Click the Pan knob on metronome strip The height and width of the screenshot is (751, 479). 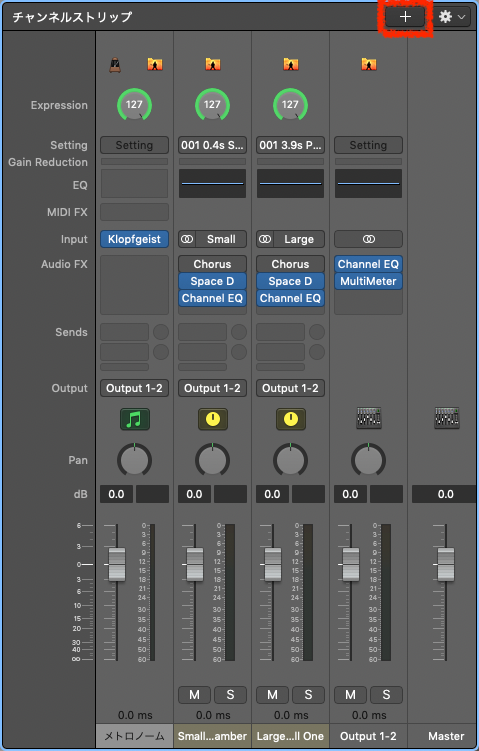(135, 460)
